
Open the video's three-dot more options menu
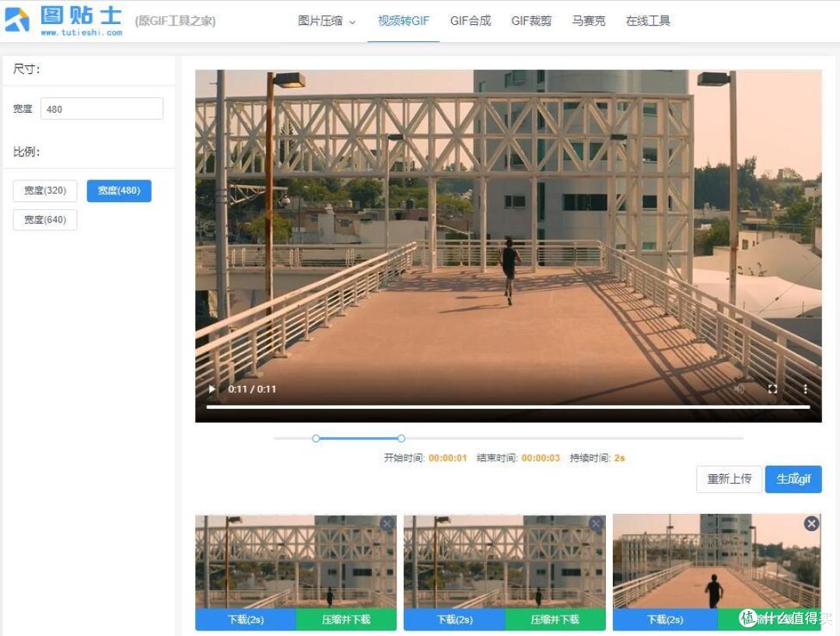click(x=805, y=390)
